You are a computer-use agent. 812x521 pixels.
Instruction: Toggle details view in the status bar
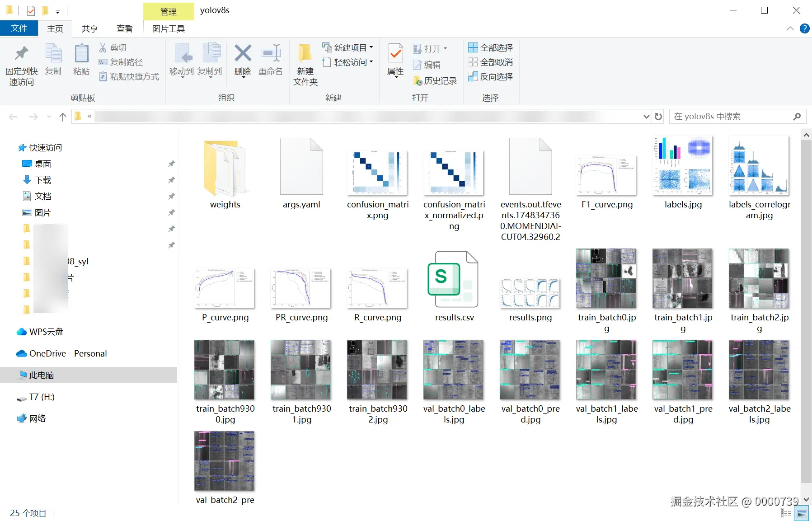pyautogui.click(x=786, y=513)
